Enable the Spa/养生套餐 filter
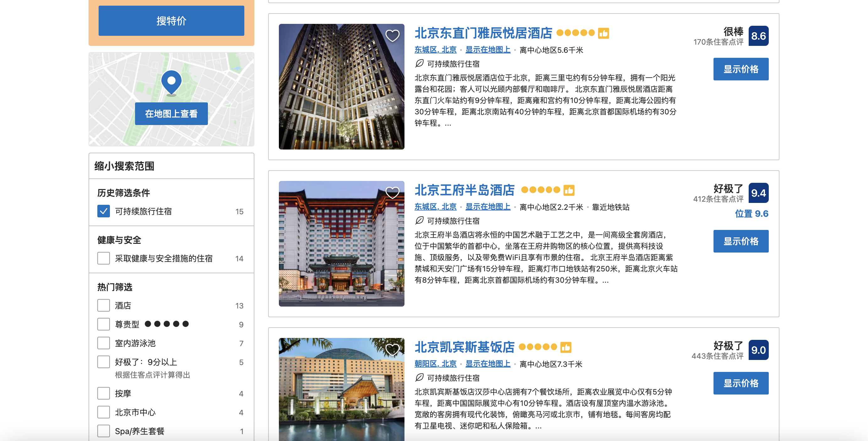Viewport: 868px width, 441px height. click(x=103, y=431)
